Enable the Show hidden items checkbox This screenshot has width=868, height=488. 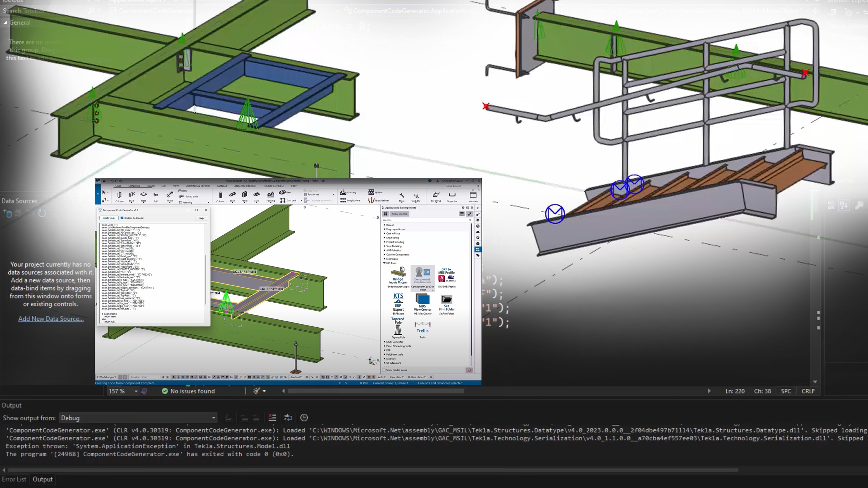click(x=384, y=370)
